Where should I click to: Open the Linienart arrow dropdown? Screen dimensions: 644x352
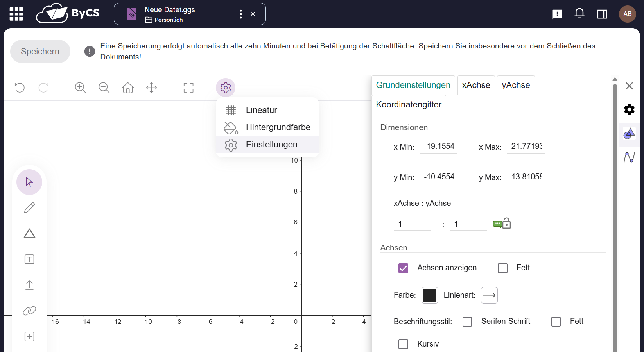(489, 295)
